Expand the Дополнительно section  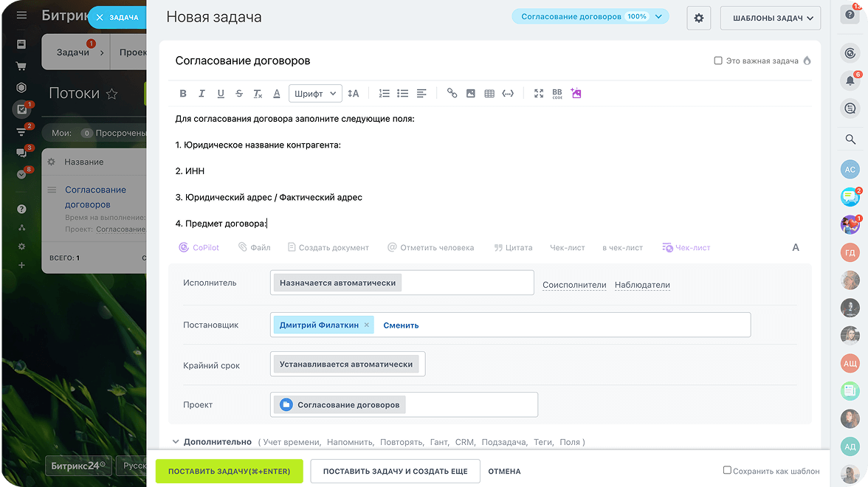[x=217, y=442]
